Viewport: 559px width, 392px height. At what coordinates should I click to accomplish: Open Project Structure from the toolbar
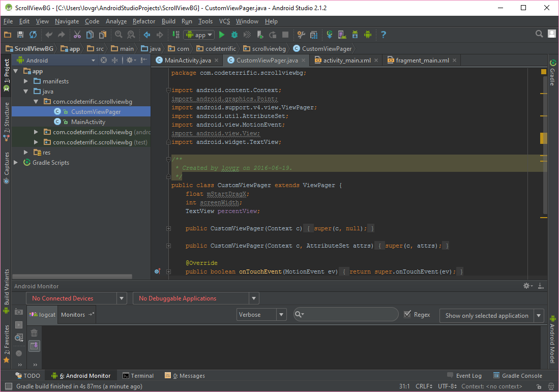[x=314, y=35]
